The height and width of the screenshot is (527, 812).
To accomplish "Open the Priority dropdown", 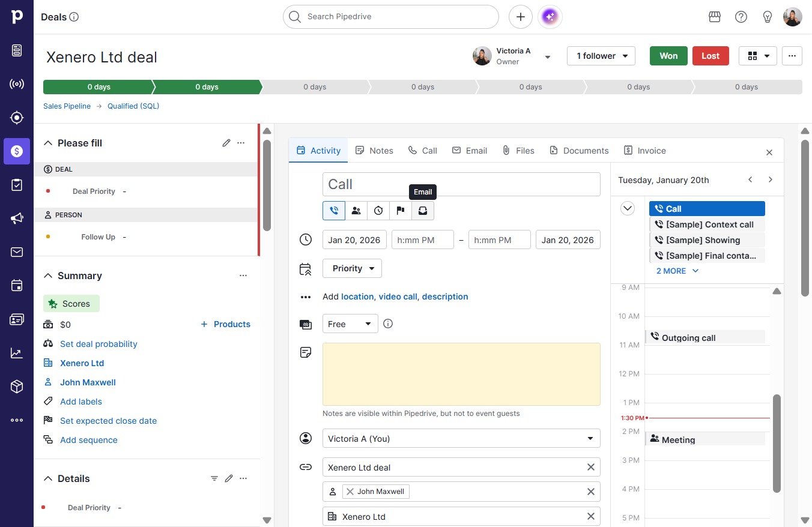I will tap(352, 268).
